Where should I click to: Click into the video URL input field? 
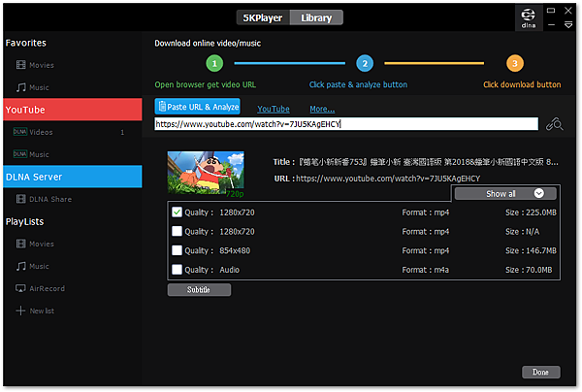(x=346, y=124)
